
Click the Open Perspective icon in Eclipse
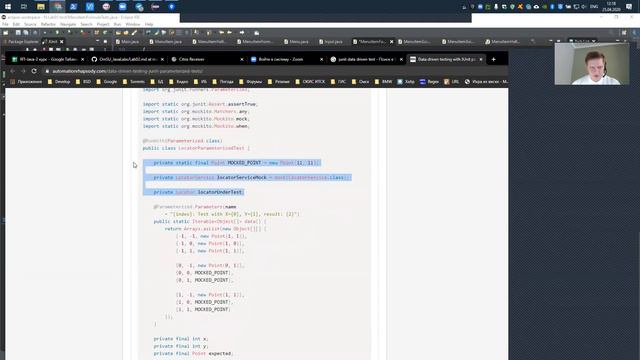(x=624, y=33)
